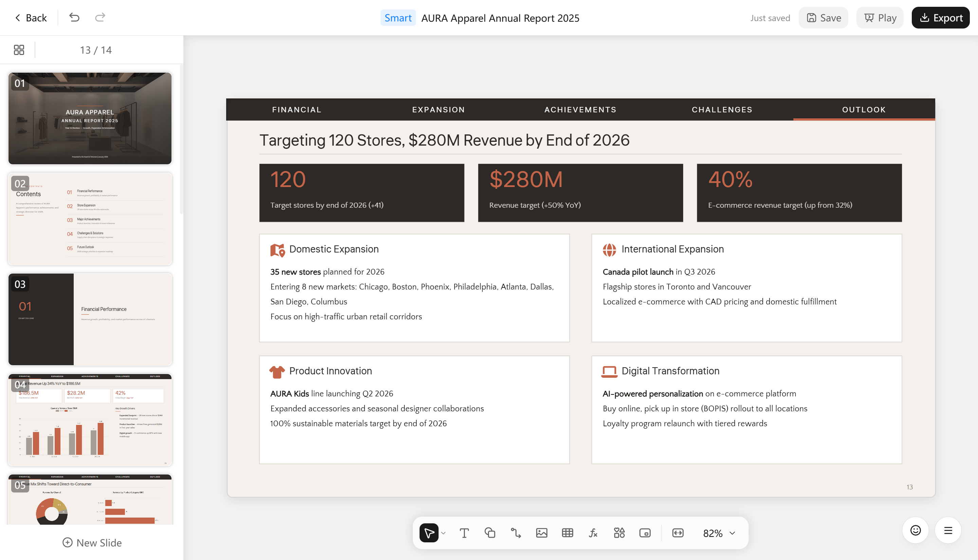The image size is (978, 560).
Task: Select the connector line tool
Action: [515, 533]
